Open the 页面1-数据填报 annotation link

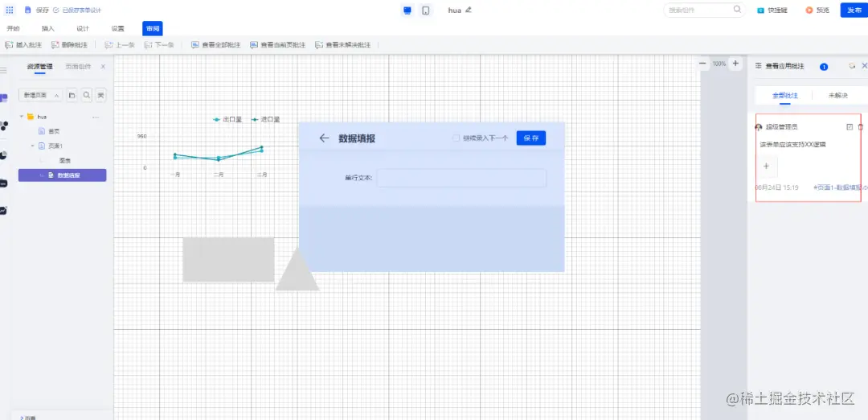pyautogui.click(x=837, y=187)
